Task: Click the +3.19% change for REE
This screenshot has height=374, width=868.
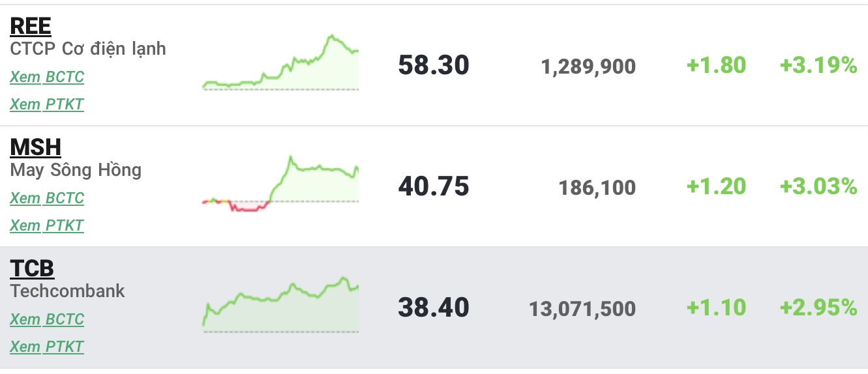Action: tap(818, 65)
